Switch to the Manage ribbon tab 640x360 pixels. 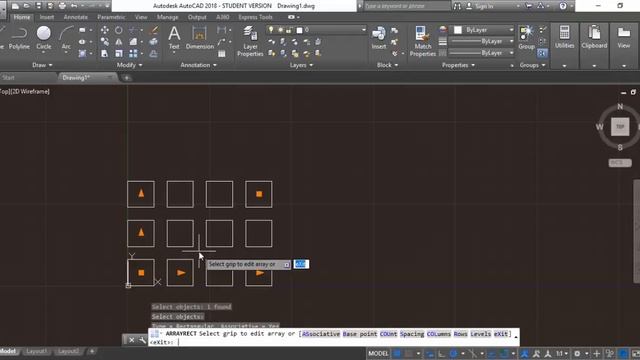[167, 17]
